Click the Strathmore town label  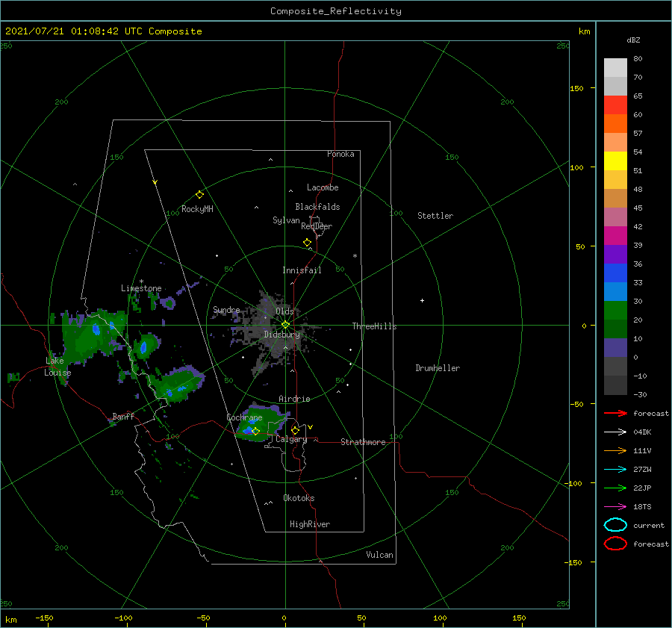(363, 442)
